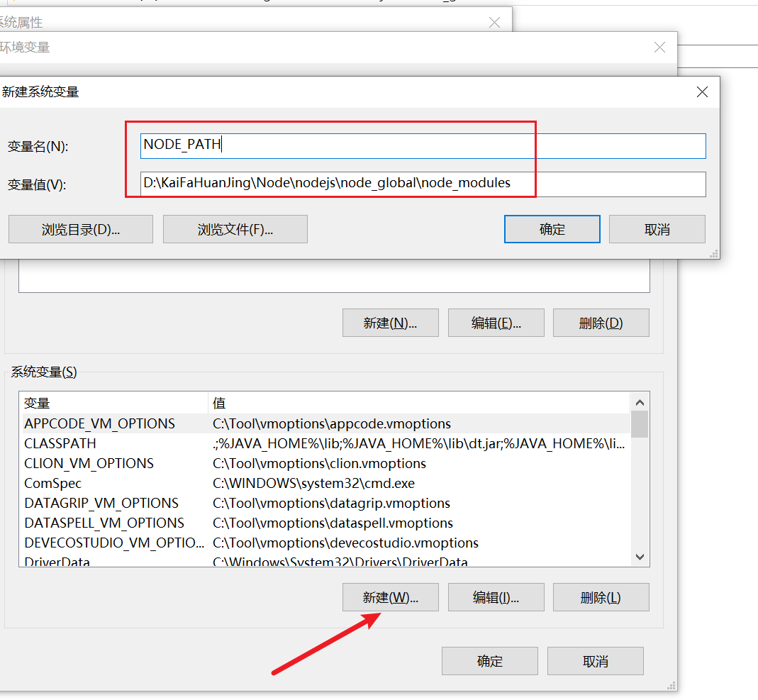Close the 环境变量 window

pos(659,48)
